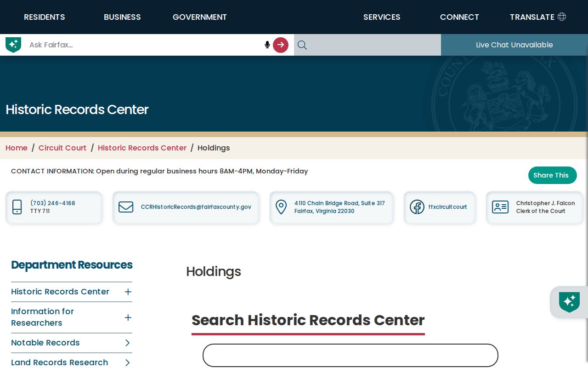588x368 pixels.
Task: Click the phone icon beside (703) 246-4168
Action: point(17,207)
